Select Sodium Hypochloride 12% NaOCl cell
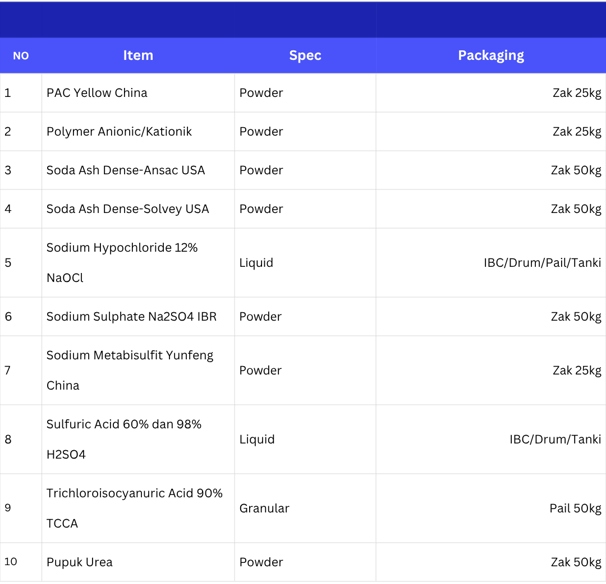 pyautogui.click(x=138, y=263)
